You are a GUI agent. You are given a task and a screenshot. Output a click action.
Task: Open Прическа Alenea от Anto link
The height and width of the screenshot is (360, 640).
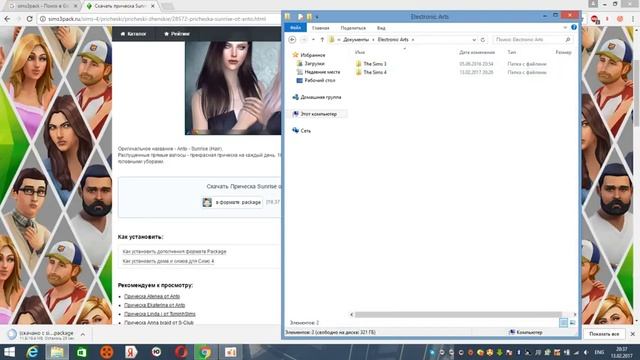point(152,296)
